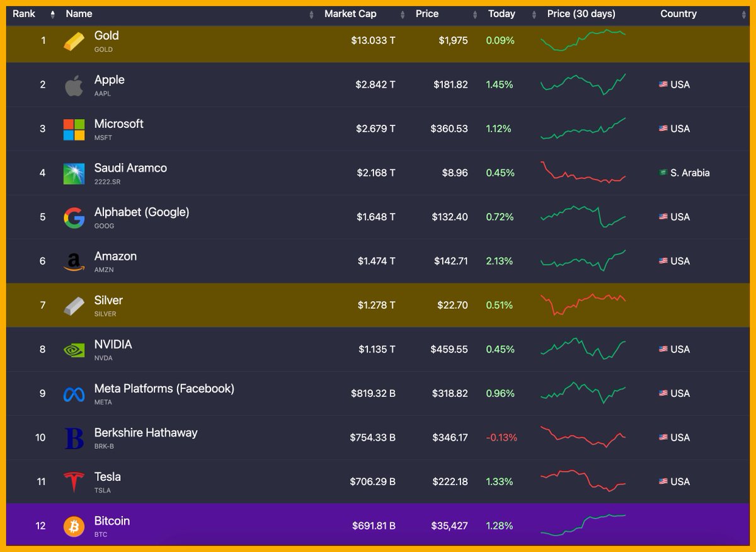The width and height of the screenshot is (756, 552).
Task: Open the NVIDIA company link
Action: [113, 345]
